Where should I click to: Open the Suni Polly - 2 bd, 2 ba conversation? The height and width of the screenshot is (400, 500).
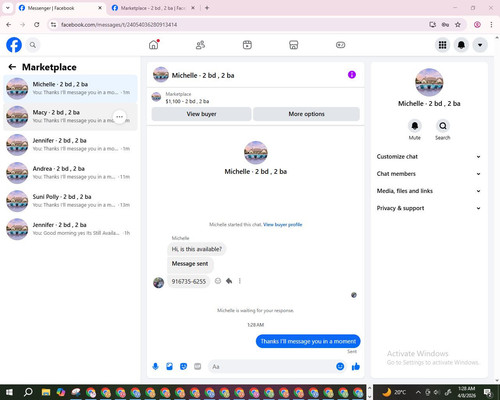coord(70,201)
